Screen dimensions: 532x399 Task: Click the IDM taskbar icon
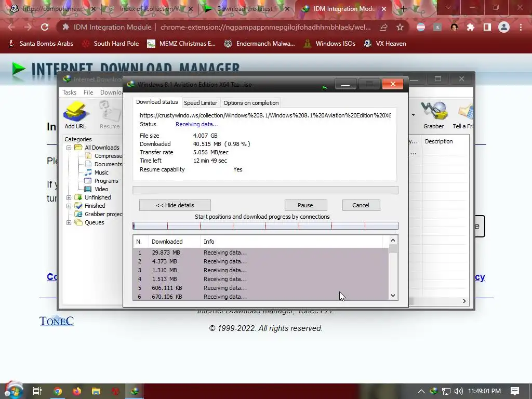pyautogui.click(x=135, y=391)
